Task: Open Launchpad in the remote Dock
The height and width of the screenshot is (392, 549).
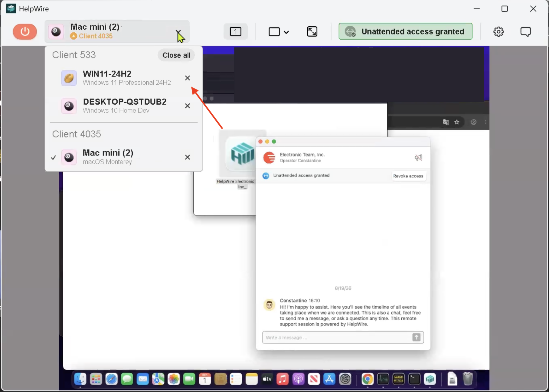Action: tap(96, 379)
